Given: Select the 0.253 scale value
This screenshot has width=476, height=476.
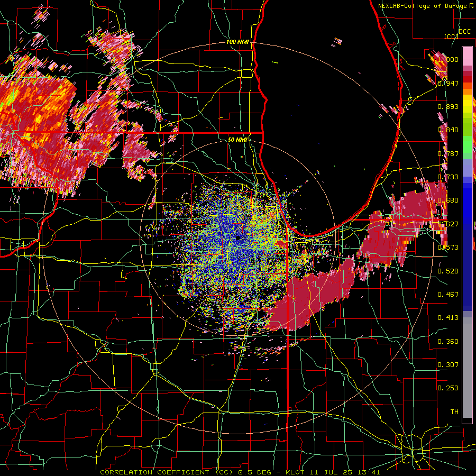Looking at the screenshot, I should point(448,388).
